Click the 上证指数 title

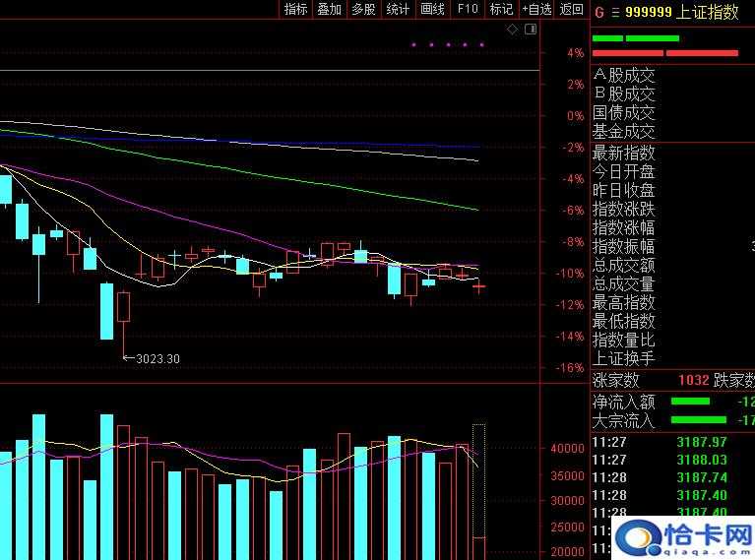pos(709,12)
